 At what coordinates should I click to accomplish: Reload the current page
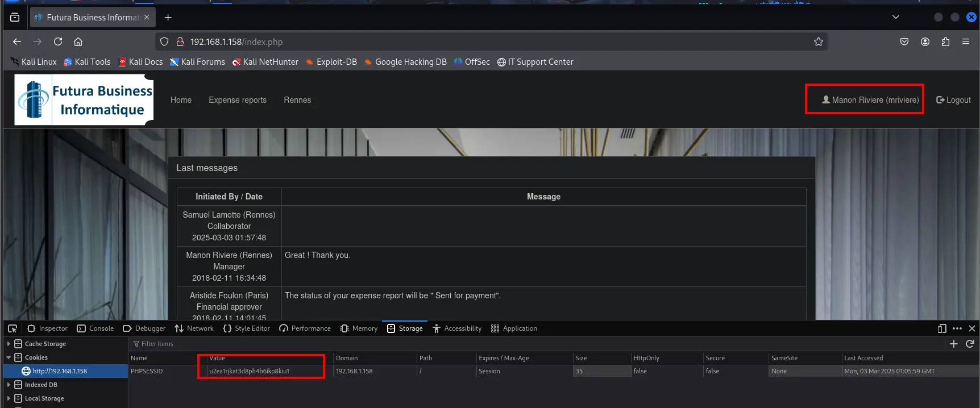[58, 41]
